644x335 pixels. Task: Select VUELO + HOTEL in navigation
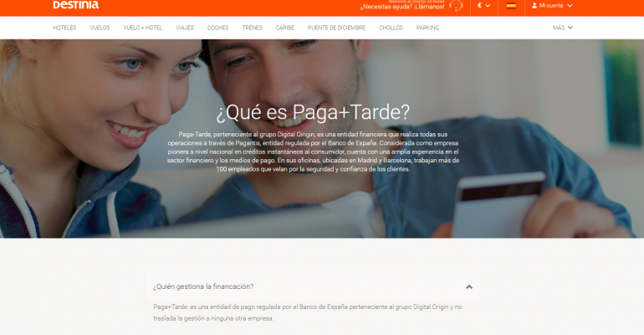[x=142, y=28]
